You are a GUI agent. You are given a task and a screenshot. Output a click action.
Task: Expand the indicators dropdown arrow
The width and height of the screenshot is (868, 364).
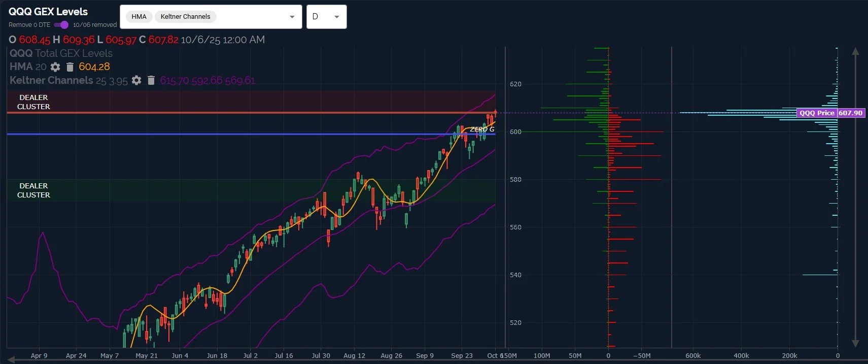[x=292, y=17]
